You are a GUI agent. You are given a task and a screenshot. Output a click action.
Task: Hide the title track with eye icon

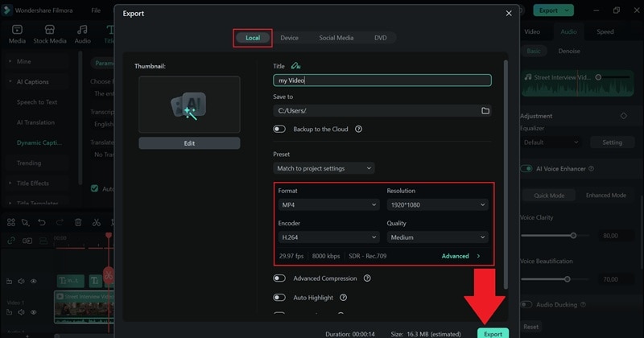[34, 282]
